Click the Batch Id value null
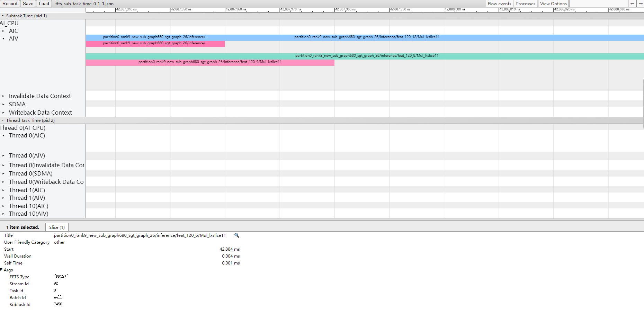This screenshot has height=314, width=644. click(58, 297)
